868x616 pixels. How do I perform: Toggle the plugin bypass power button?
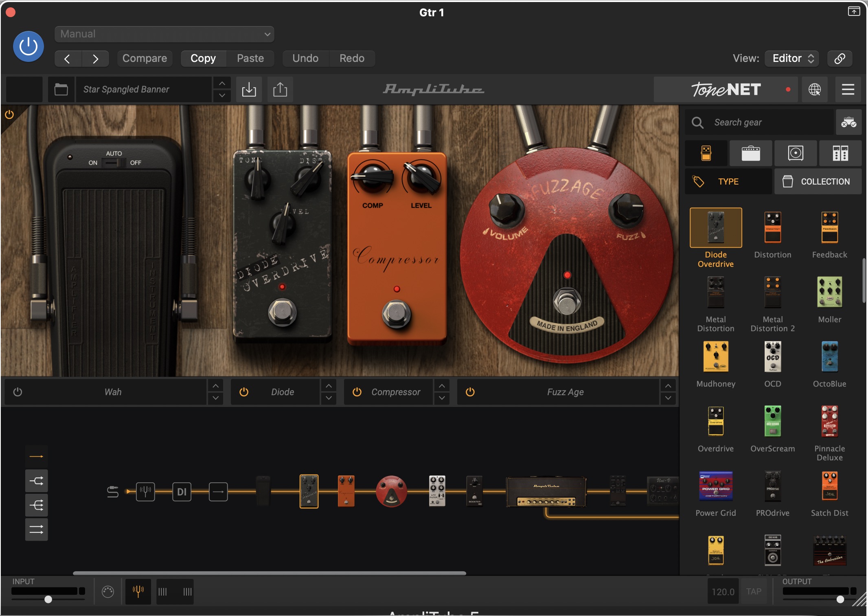[x=28, y=46]
